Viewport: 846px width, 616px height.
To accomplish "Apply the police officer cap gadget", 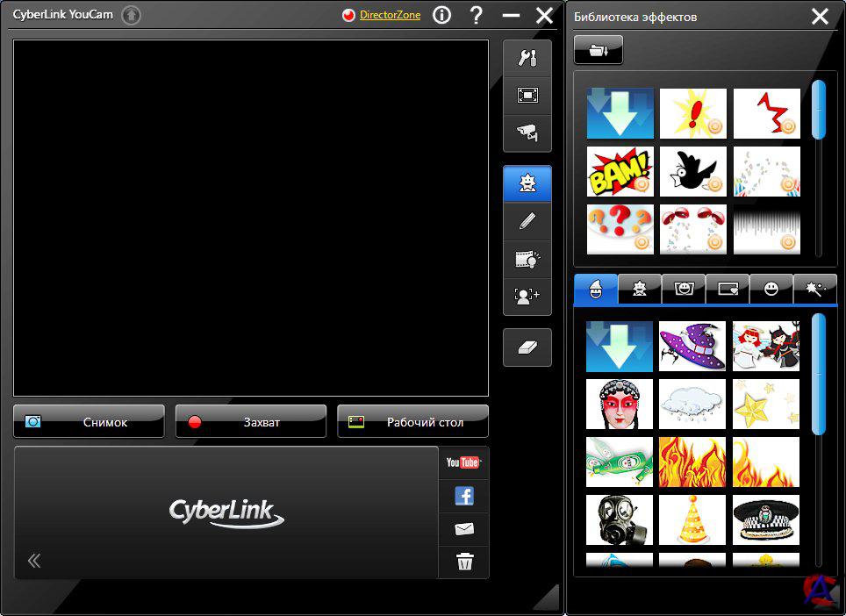I will click(765, 520).
